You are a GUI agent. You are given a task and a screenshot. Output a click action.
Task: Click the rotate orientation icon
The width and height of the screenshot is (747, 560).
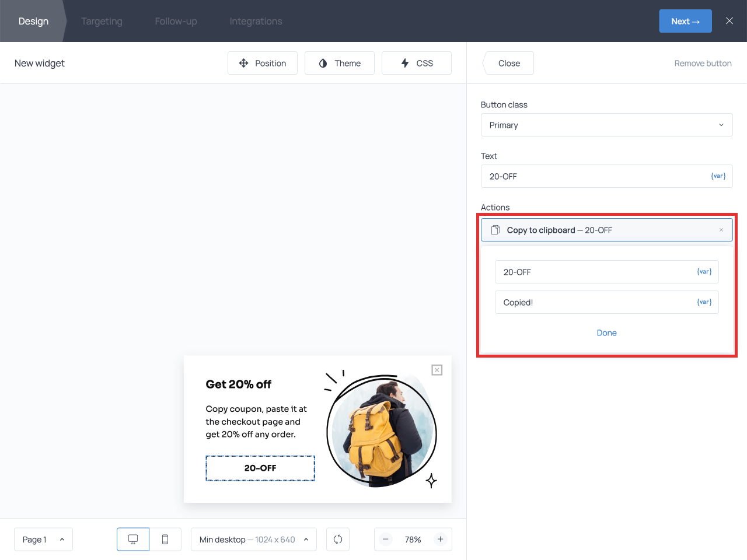click(338, 540)
